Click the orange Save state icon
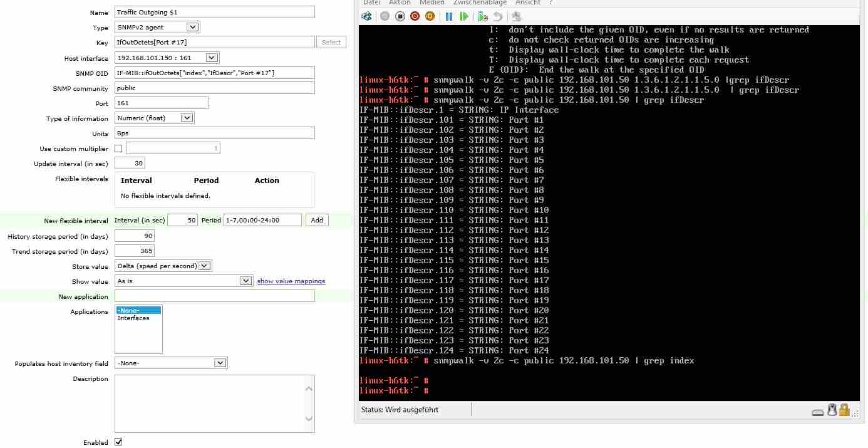 pos(430,16)
